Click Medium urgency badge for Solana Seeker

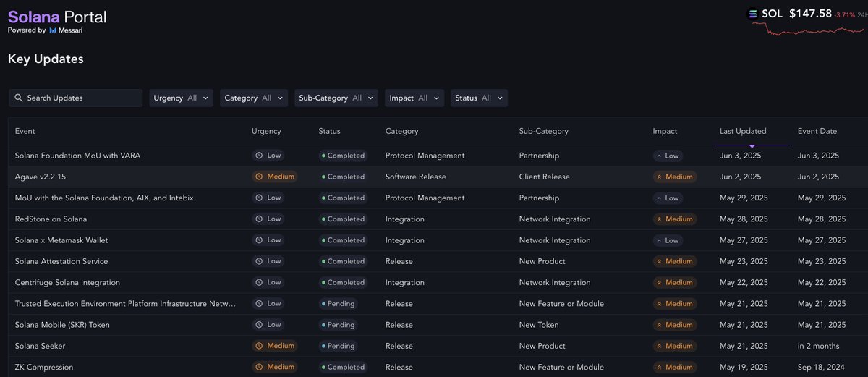(x=274, y=346)
